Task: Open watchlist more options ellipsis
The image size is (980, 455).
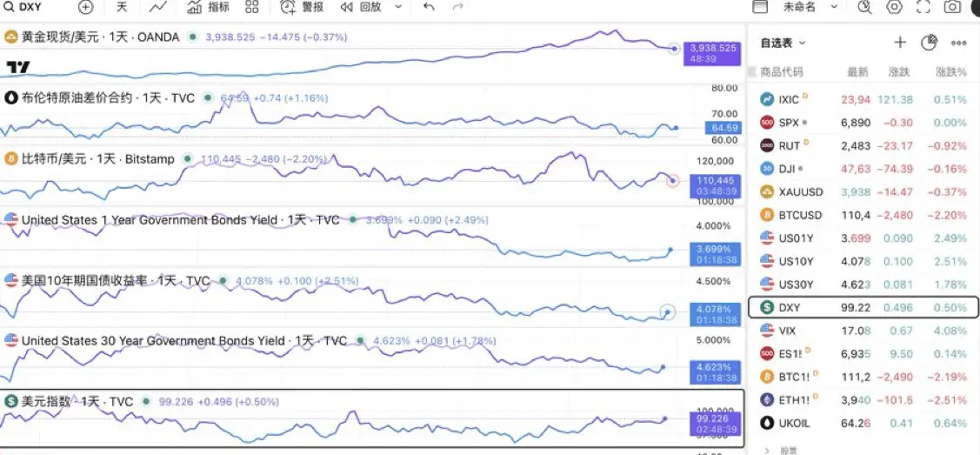Action: tap(959, 43)
